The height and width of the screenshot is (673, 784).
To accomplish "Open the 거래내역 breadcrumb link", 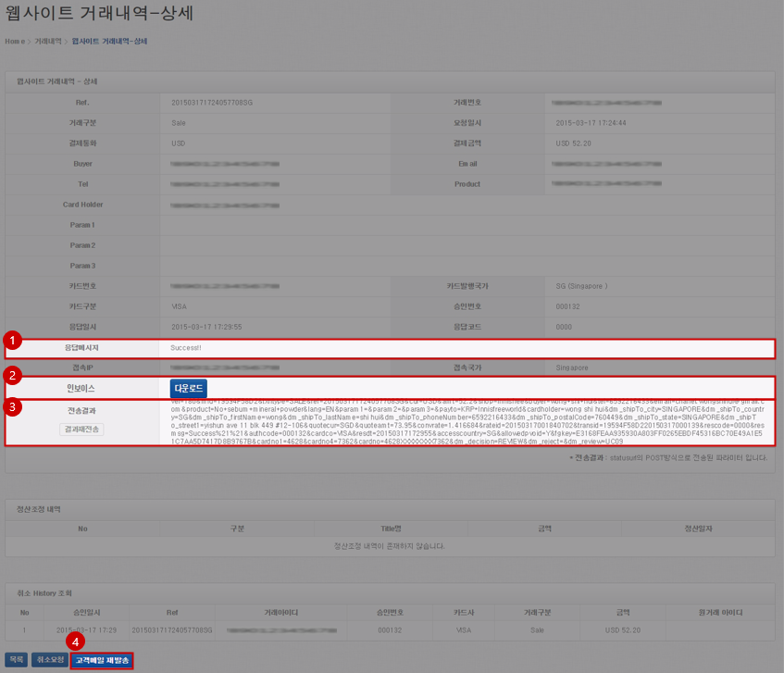I will pos(47,42).
